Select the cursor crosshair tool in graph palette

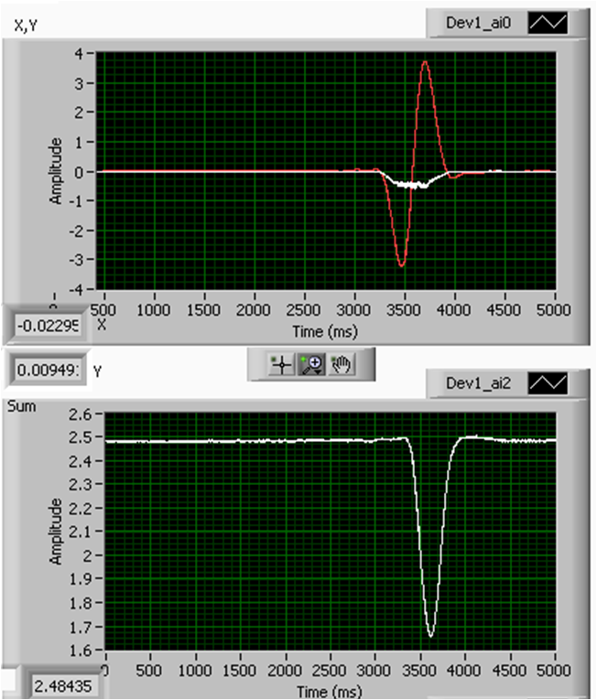280,364
